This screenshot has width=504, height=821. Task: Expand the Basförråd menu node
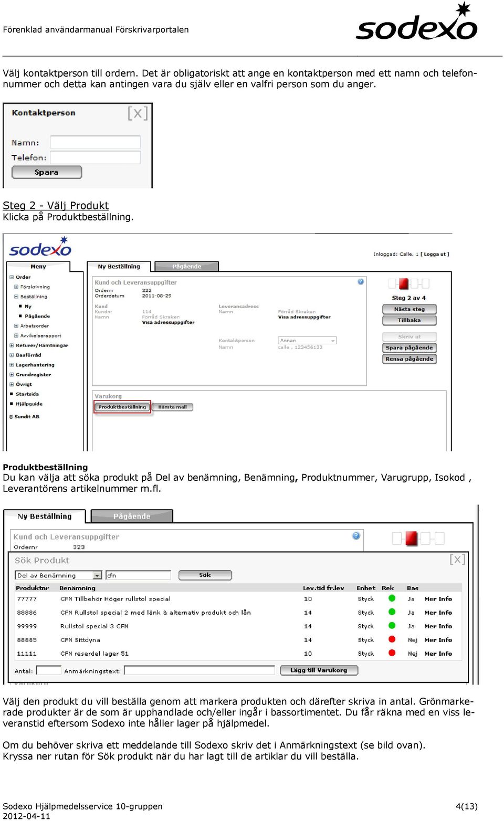12,355
